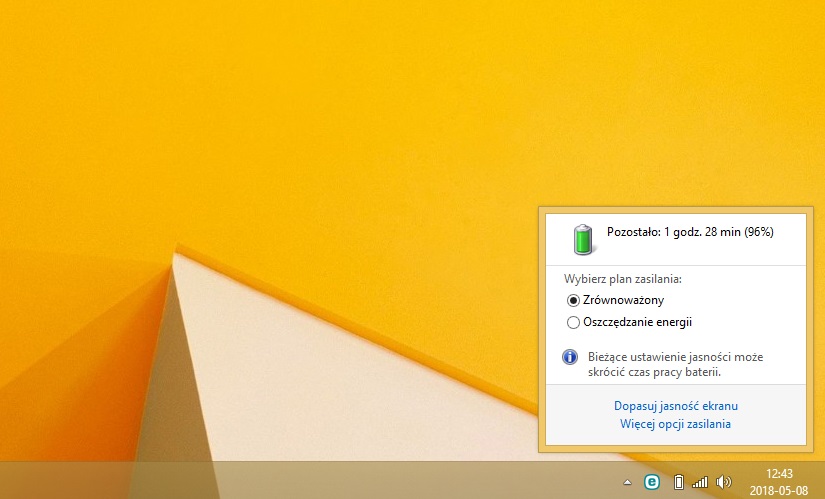Click the battery icon in system tray
The width and height of the screenshot is (825, 499).
[x=679, y=482]
